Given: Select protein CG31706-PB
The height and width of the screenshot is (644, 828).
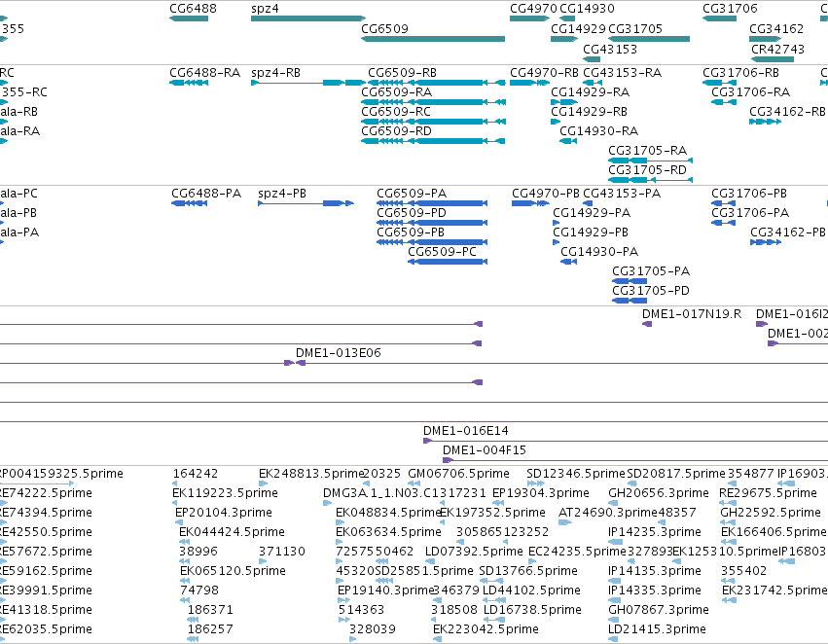Looking at the screenshot, I should 724,203.
